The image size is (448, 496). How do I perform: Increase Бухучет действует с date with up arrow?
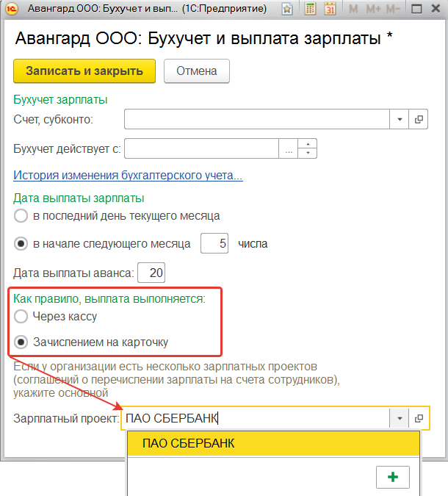307,143
